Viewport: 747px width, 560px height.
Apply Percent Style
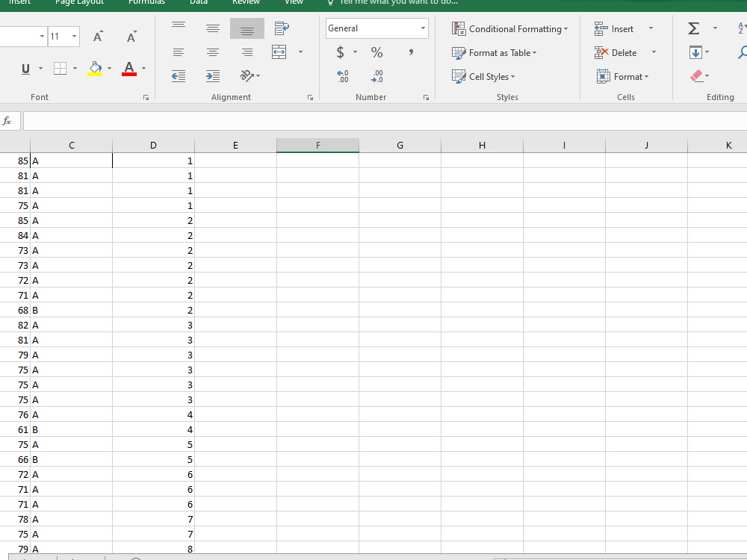376,52
